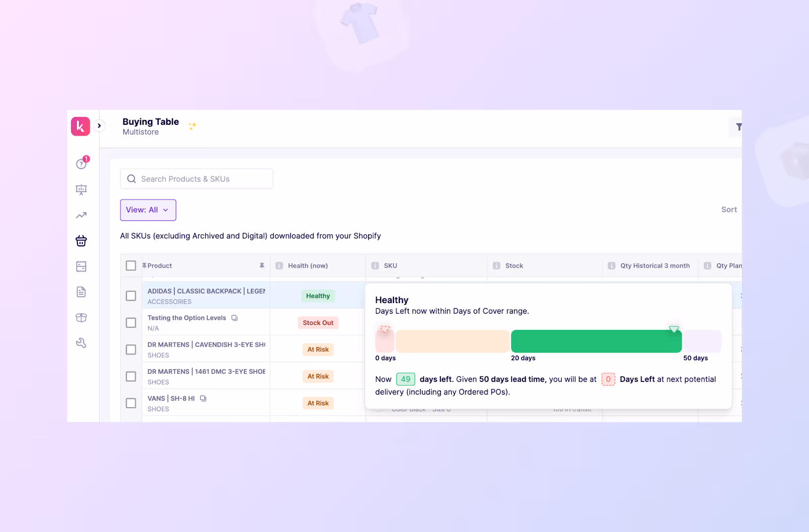Open the presentation board sidebar icon
Viewport: 809px width, 532px height.
[x=81, y=189]
